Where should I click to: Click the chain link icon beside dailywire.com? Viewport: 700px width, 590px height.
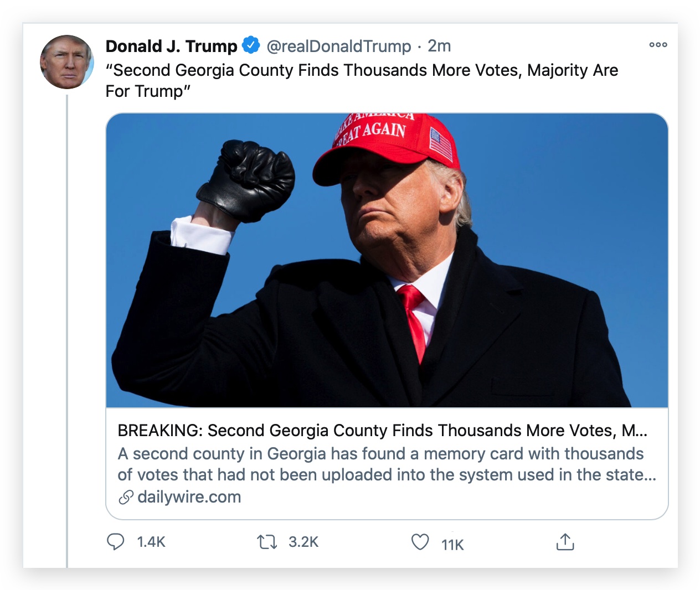126,497
